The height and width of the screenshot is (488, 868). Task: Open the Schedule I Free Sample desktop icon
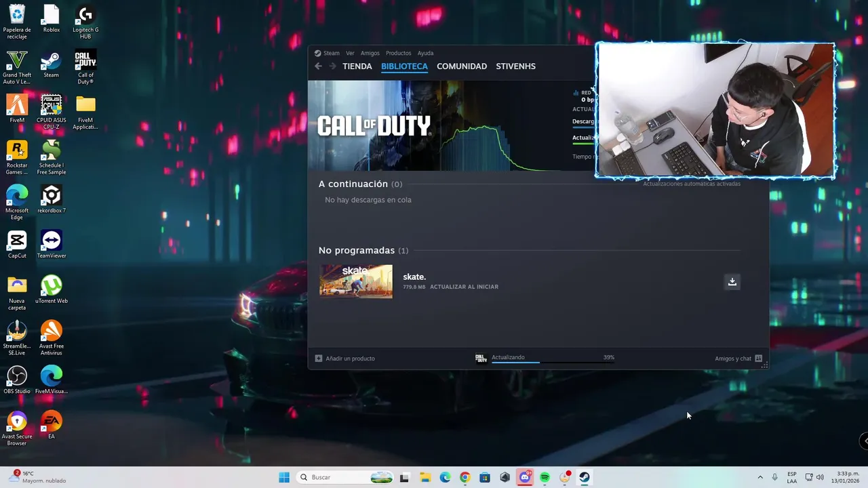[x=51, y=157]
